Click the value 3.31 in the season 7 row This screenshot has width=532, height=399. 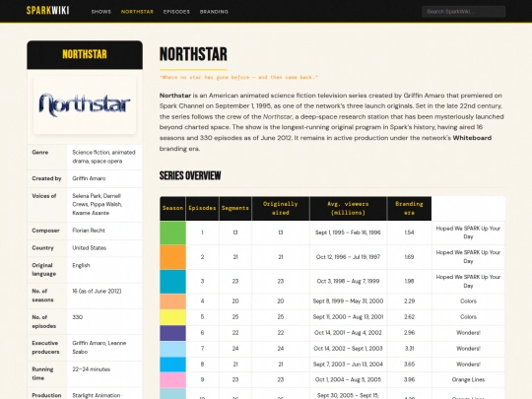[409, 349]
